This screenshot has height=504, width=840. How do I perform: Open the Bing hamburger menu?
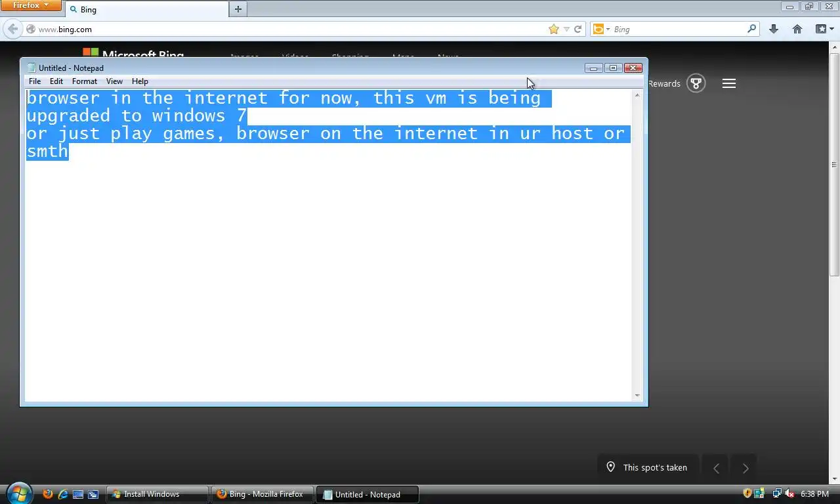[729, 83]
